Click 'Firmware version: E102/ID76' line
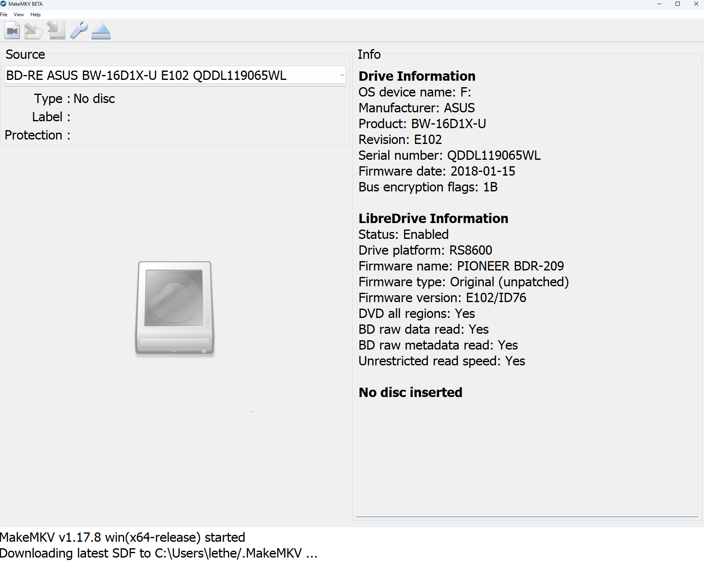This screenshot has height=588, width=704. 442,298
